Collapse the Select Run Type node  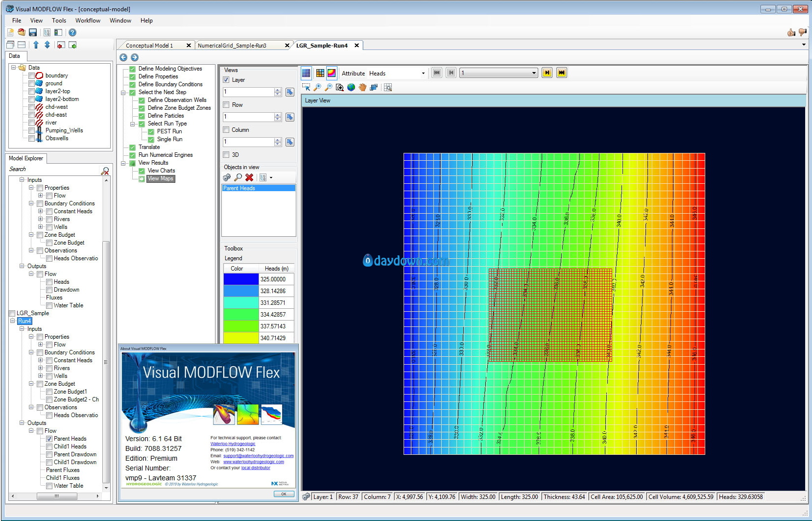(133, 124)
